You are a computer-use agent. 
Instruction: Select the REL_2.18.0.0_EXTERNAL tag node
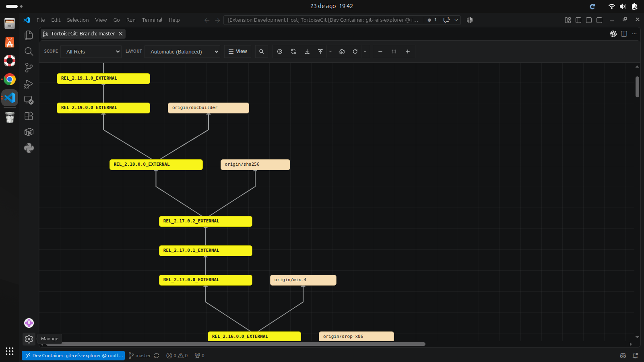[x=156, y=165]
